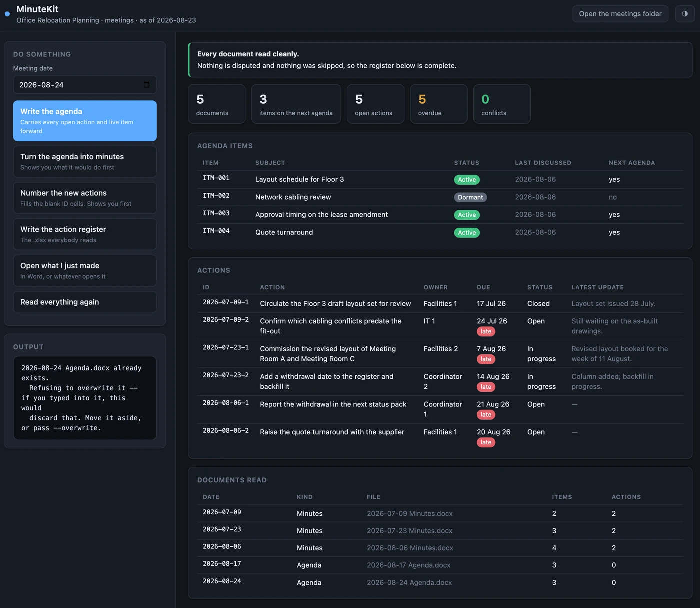Open the meetings folder

pos(620,14)
